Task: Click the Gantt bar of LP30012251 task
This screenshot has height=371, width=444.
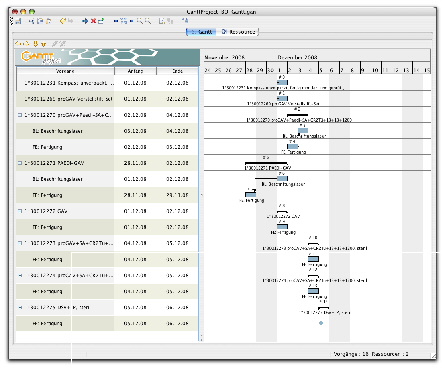Action: click(x=282, y=82)
